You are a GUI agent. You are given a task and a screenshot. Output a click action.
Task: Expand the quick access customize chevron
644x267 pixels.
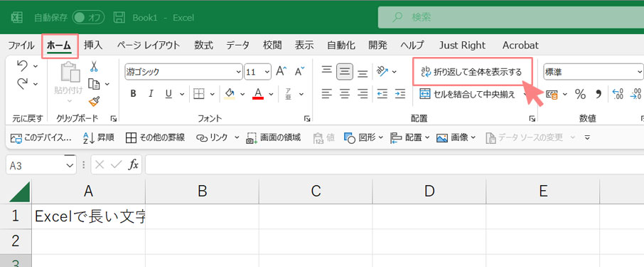(x=587, y=137)
